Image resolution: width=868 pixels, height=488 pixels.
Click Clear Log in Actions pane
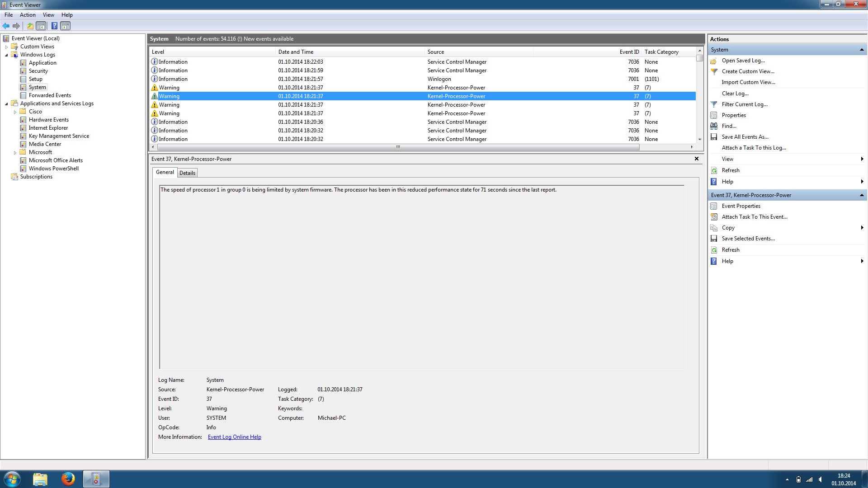[735, 94]
